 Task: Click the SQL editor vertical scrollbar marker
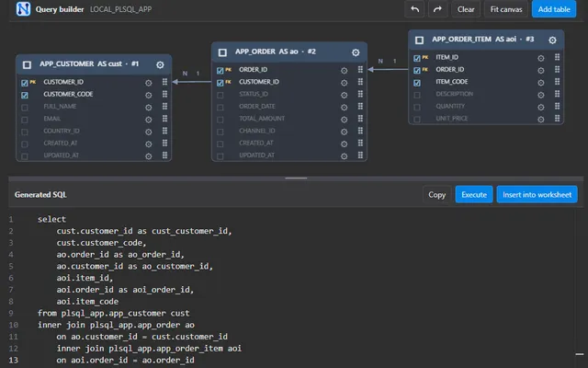[x=580, y=354]
